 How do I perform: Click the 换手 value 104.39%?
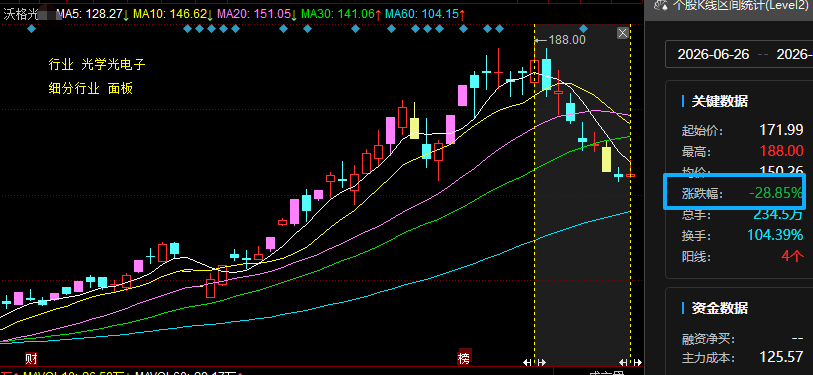click(x=775, y=235)
